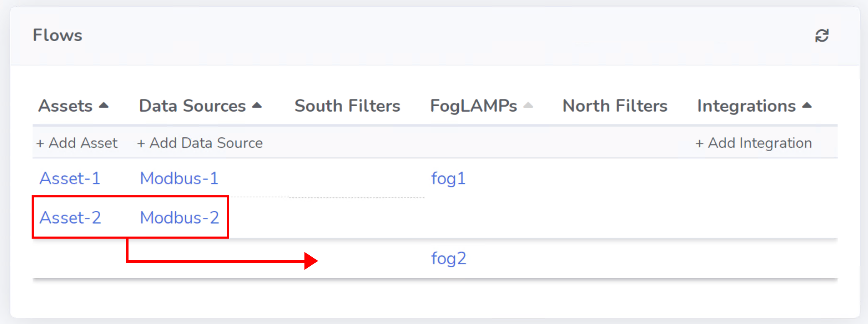Click the Integrations column header
The width and height of the screenshot is (868, 324).
pyautogui.click(x=747, y=106)
